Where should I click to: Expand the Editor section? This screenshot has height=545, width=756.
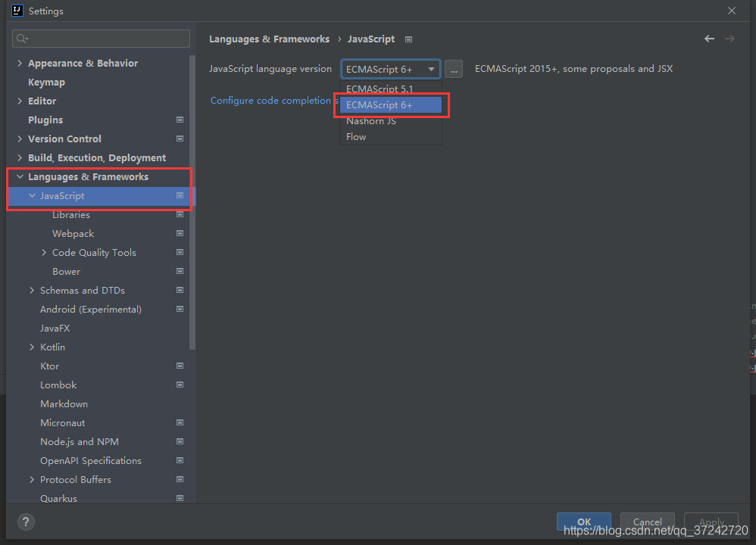coord(20,101)
